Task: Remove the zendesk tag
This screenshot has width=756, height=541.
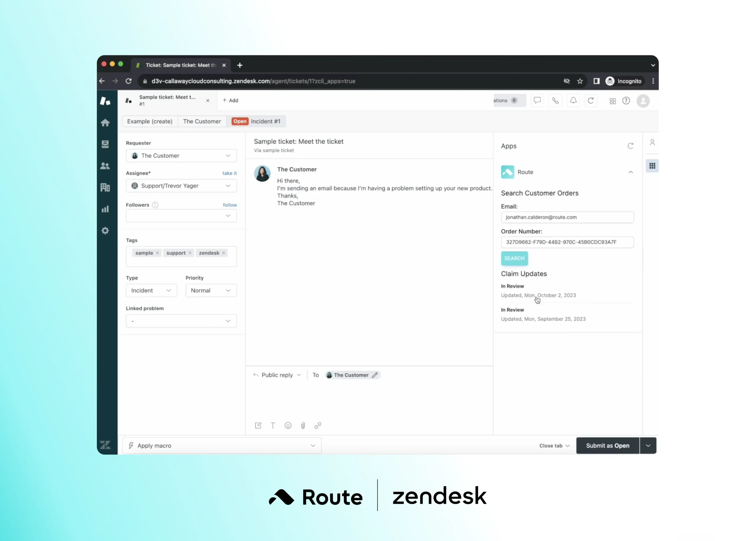Action: click(224, 253)
